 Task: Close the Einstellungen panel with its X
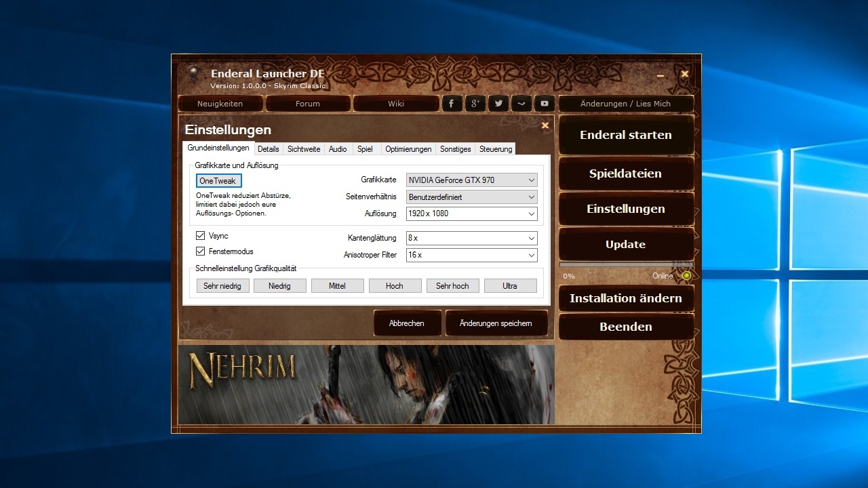[x=545, y=125]
